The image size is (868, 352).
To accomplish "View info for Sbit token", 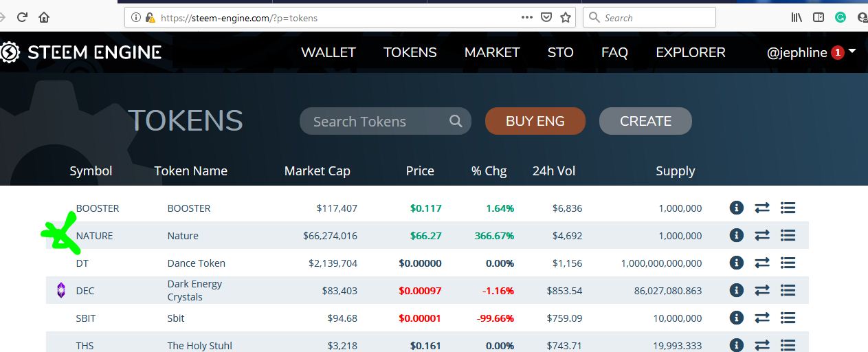I will click(736, 318).
